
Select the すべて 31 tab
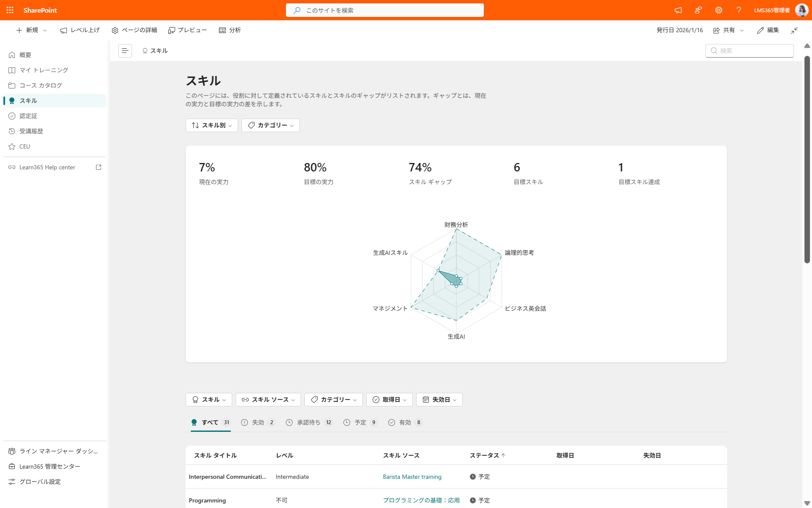[x=211, y=422]
